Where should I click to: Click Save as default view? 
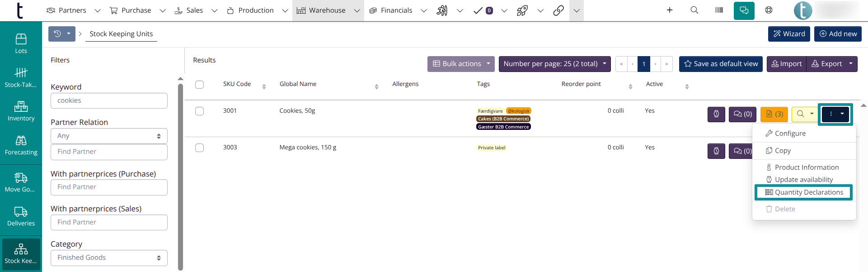pyautogui.click(x=721, y=64)
